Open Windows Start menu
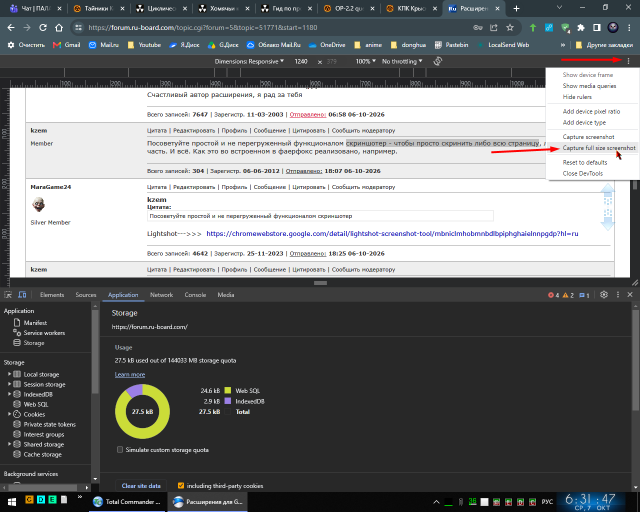 pyautogui.click(x=11, y=502)
